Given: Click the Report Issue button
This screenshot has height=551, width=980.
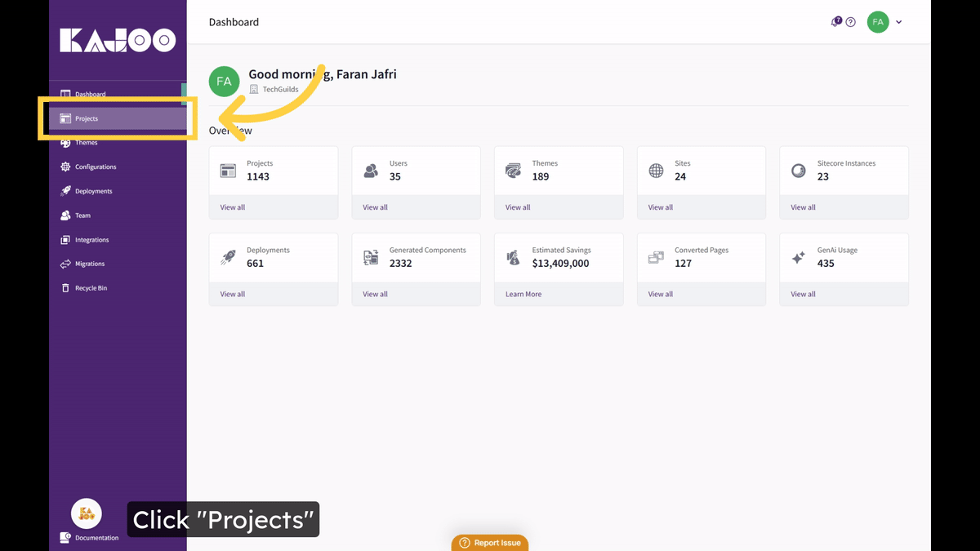Looking at the screenshot, I should pyautogui.click(x=490, y=543).
